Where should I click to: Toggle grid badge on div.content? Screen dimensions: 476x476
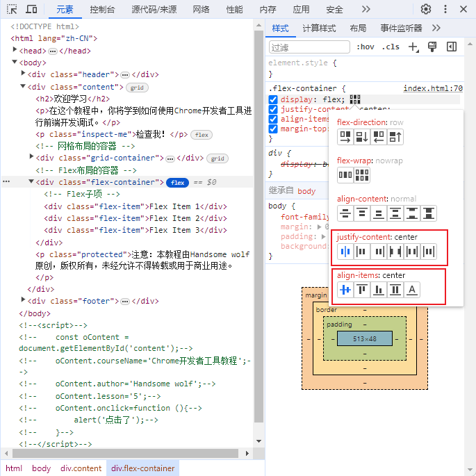[x=137, y=88]
